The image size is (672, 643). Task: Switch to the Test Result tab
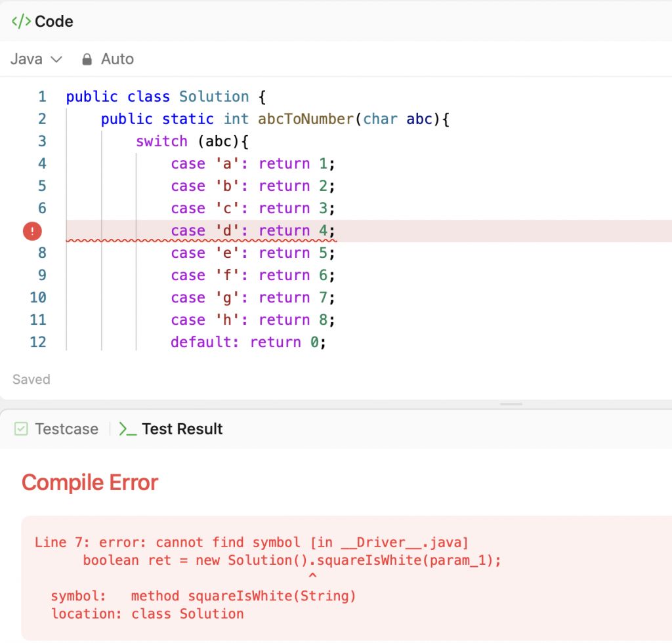tap(182, 429)
